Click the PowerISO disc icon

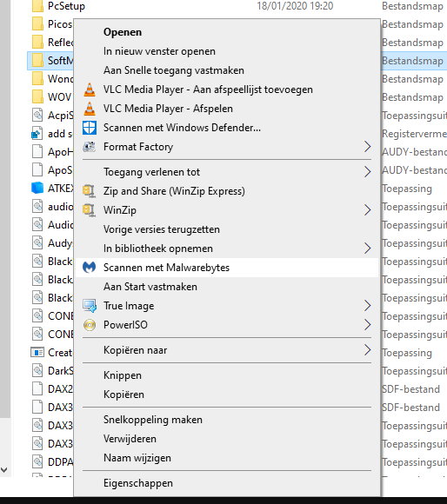click(90, 325)
